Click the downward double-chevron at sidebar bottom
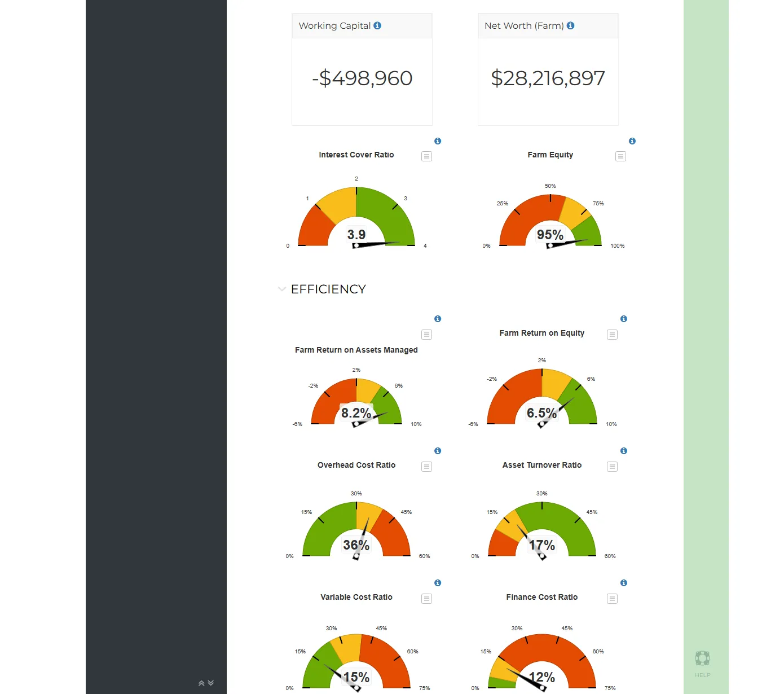Viewport: 784px width, 694px height. coord(210,683)
